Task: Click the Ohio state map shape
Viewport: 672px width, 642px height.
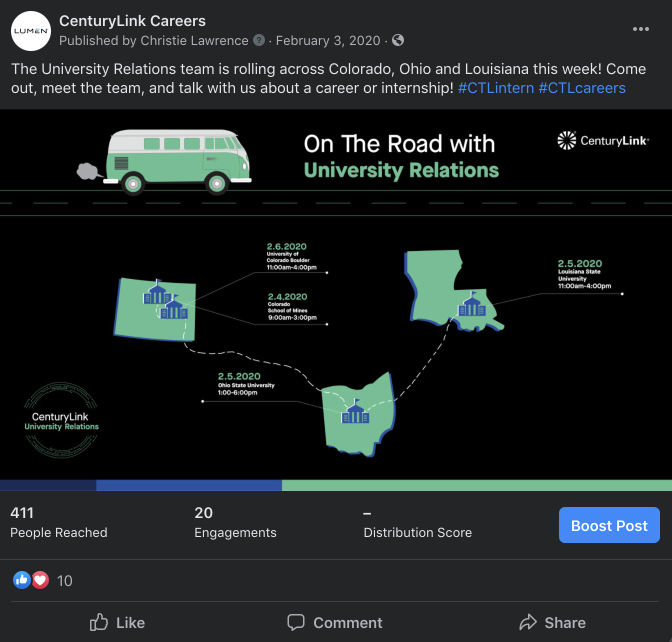Action: (x=358, y=414)
